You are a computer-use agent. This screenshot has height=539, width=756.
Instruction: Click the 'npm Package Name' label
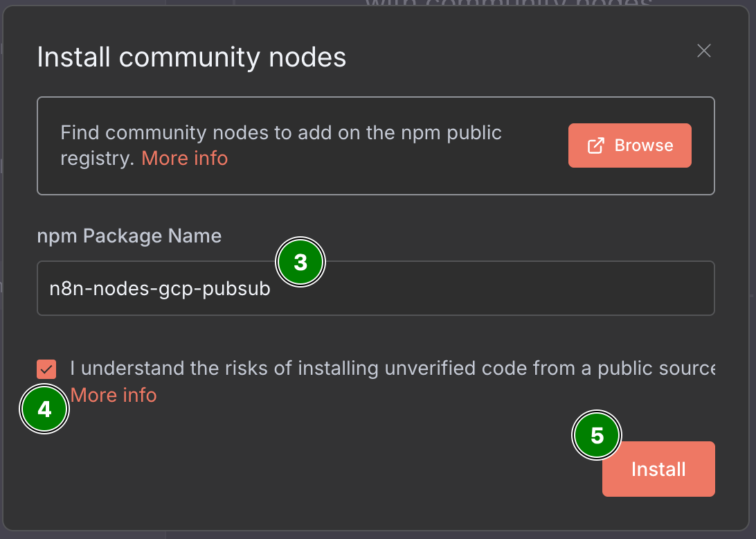coord(129,236)
